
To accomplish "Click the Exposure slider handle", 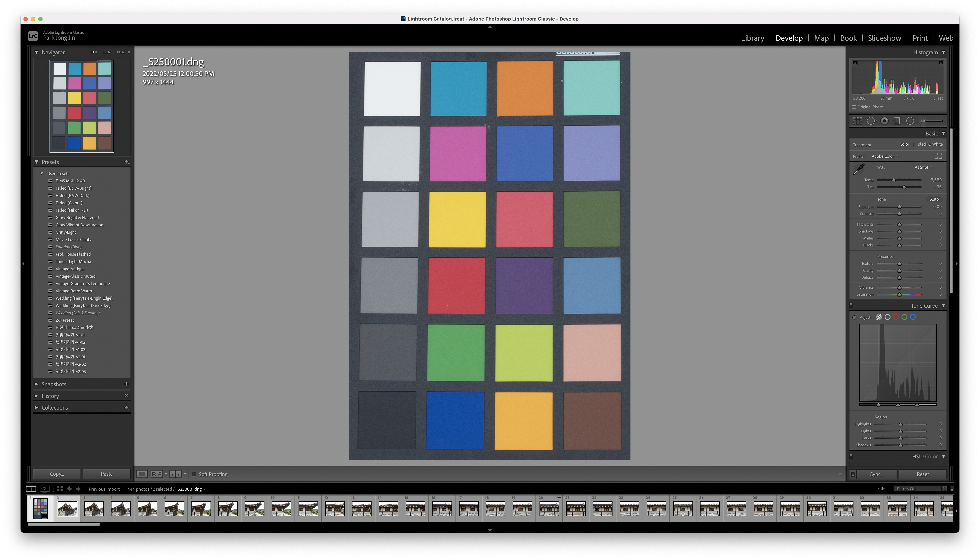I will click(899, 207).
